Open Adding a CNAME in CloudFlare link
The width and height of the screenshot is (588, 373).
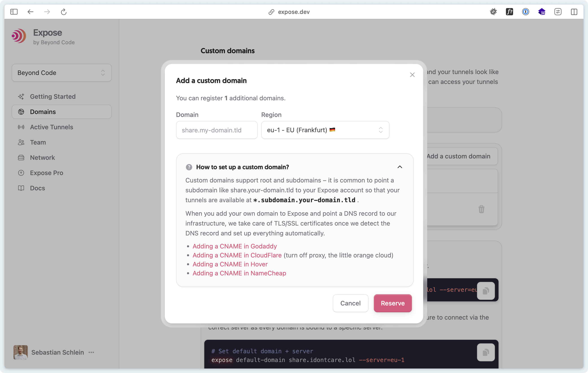[237, 255]
